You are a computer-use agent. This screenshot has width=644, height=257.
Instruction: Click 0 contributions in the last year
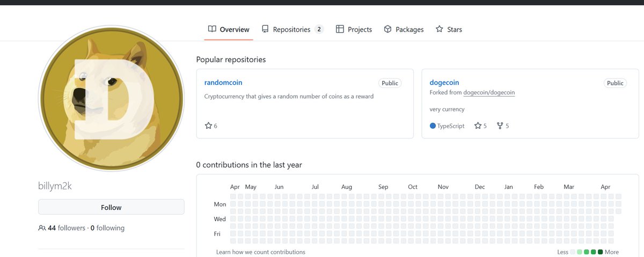pyautogui.click(x=249, y=165)
